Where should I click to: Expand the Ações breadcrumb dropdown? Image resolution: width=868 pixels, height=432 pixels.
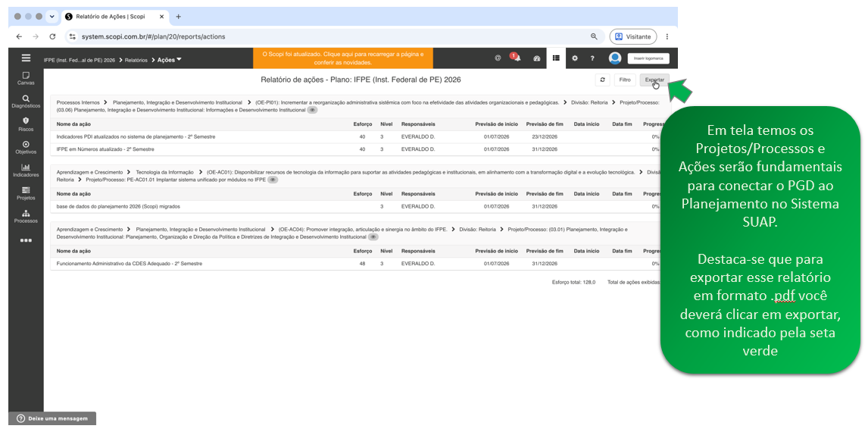point(169,60)
